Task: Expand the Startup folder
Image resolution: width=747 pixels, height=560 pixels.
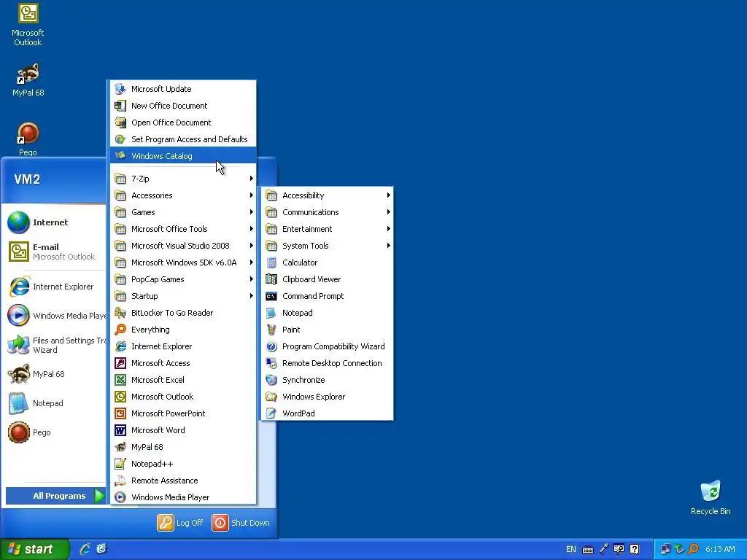Action: tap(183, 296)
